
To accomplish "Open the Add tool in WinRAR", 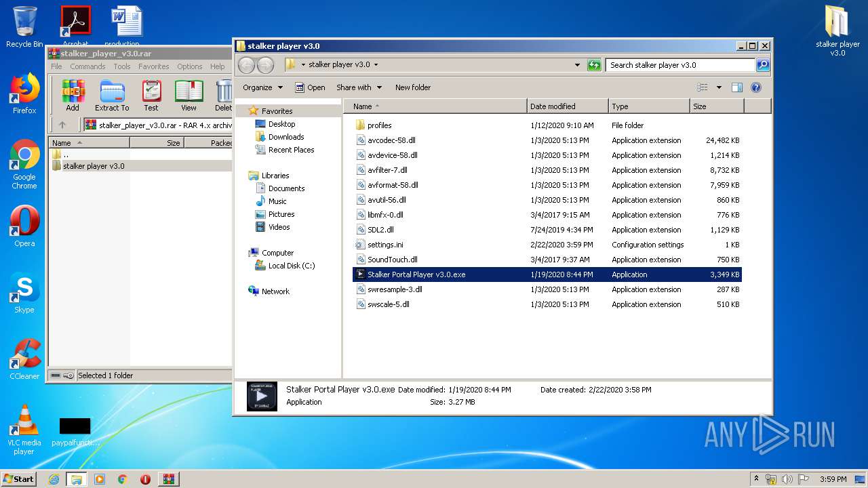I will (73, 96).
